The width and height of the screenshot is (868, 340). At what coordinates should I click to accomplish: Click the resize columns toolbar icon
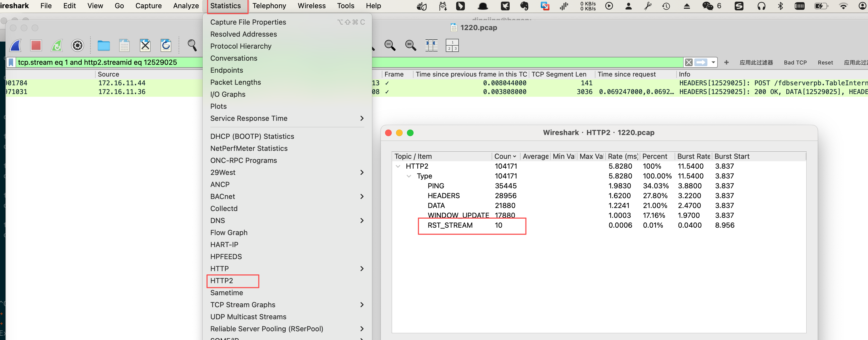tap(431, 46)
